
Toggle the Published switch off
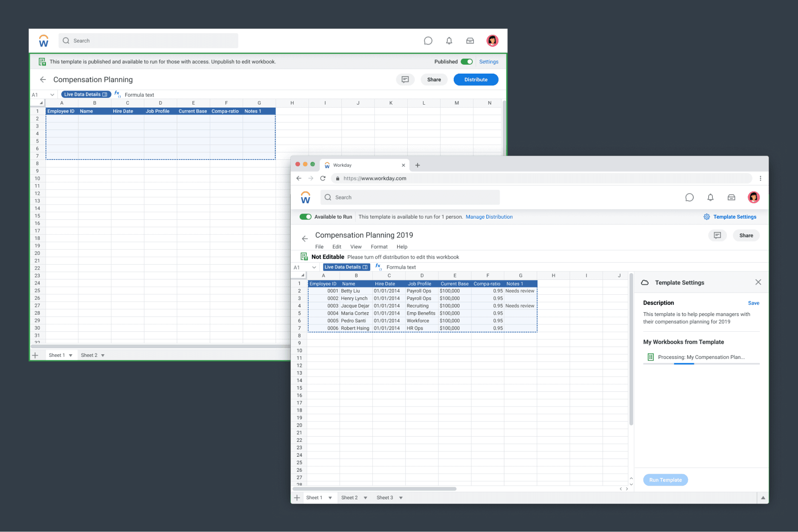pos(467,62)
